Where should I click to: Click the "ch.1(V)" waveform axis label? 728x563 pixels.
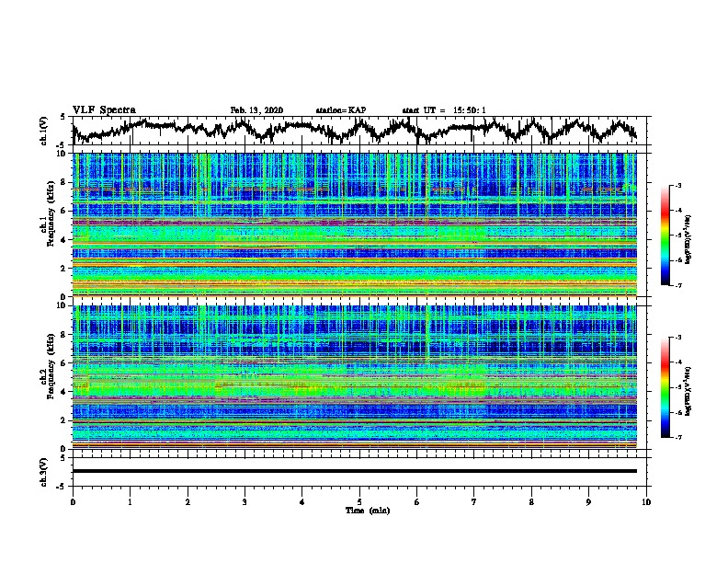[44, 131]
